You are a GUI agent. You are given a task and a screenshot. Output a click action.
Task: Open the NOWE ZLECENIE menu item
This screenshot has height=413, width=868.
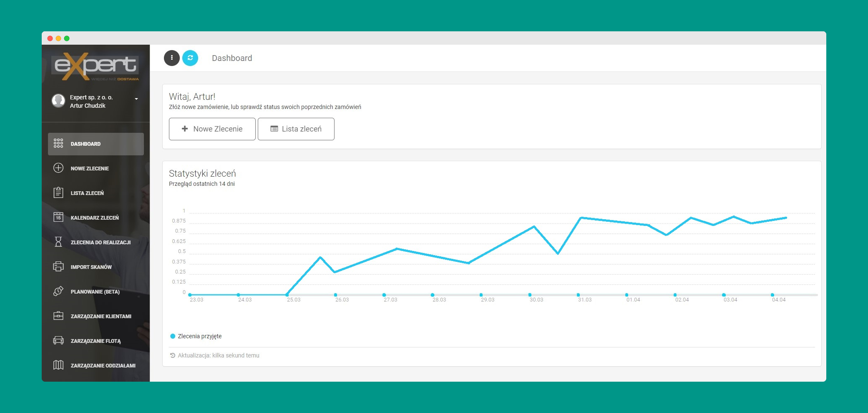[96, 168]
